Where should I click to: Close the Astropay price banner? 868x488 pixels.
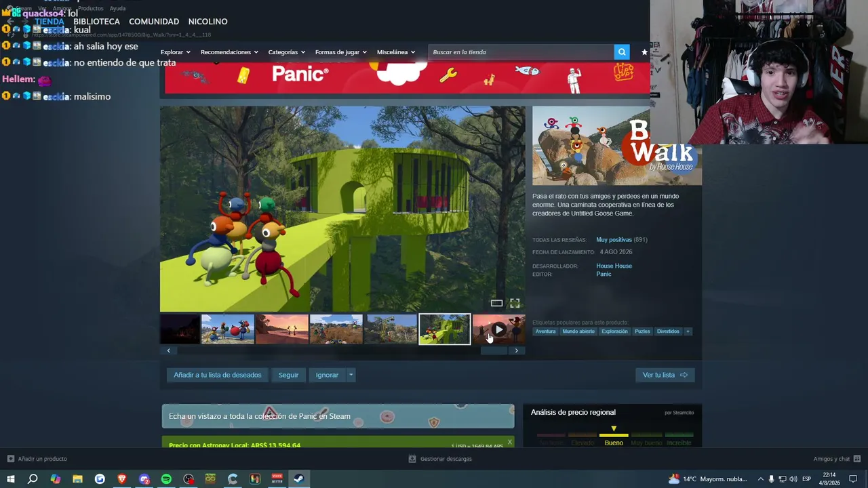pyautogui.click(x=510, y=442)
